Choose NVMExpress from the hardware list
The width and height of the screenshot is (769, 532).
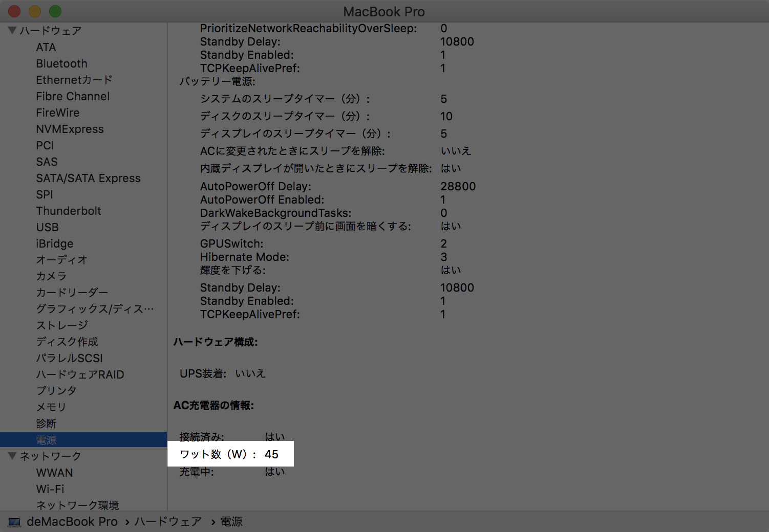point(70,129)
